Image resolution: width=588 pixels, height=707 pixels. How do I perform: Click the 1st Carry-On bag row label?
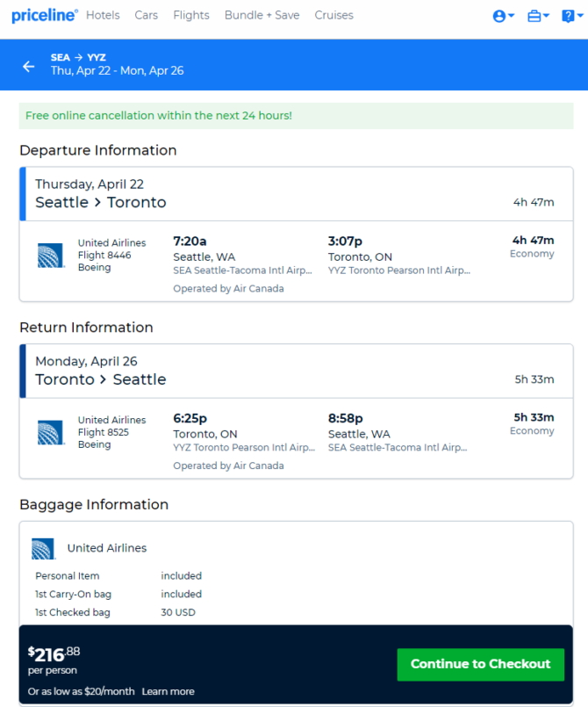pos(73,595)
